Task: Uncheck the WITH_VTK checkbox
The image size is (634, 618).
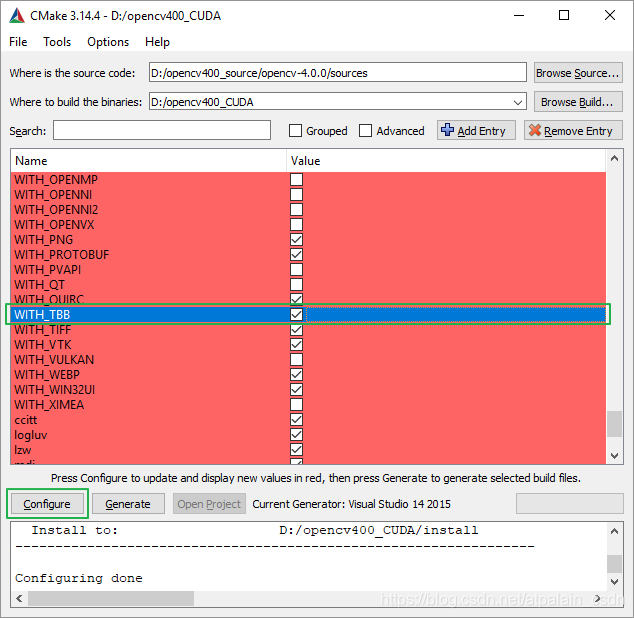Action: [296, 345]
